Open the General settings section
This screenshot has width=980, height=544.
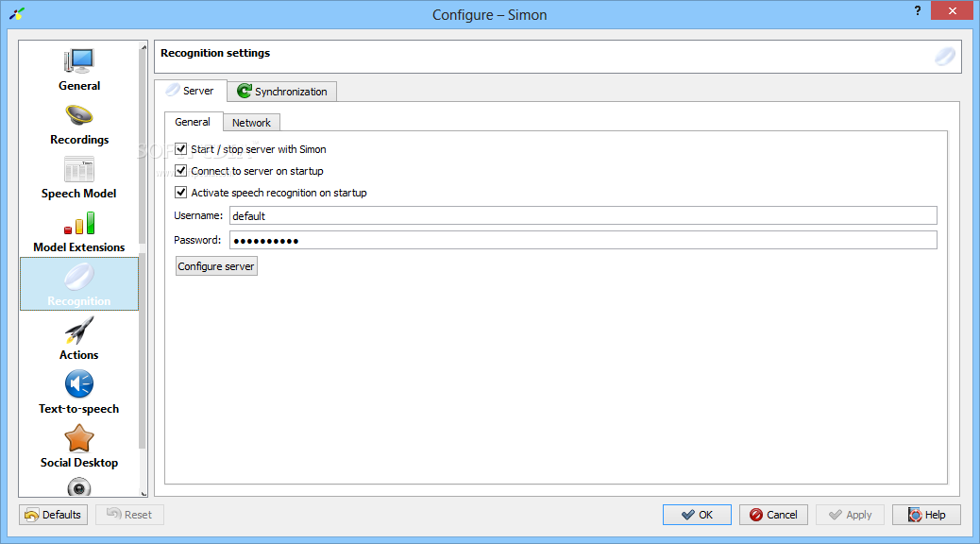click(78, 69)
